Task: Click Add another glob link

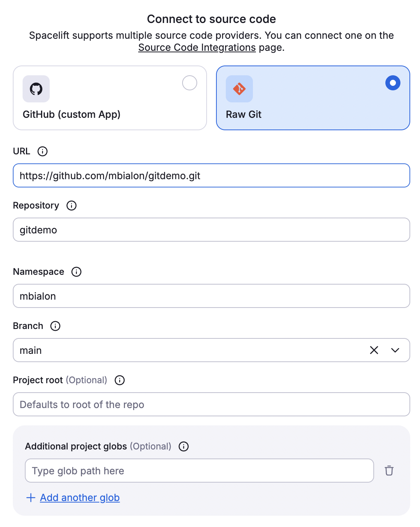Action: (x=80, y=498)
